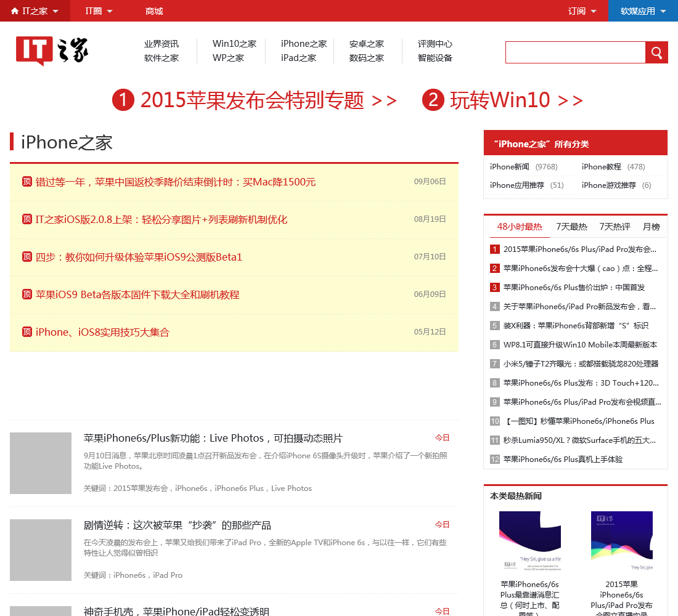The height and width of the screenshot is (616, 678).
Task: Open Live Photos article headline
Action: pos(213,439)
